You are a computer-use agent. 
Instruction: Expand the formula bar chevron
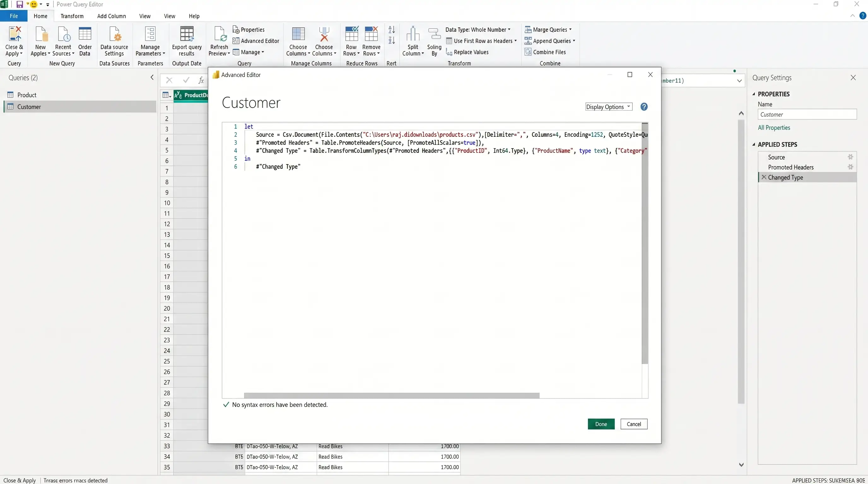(x=739, y=81)
